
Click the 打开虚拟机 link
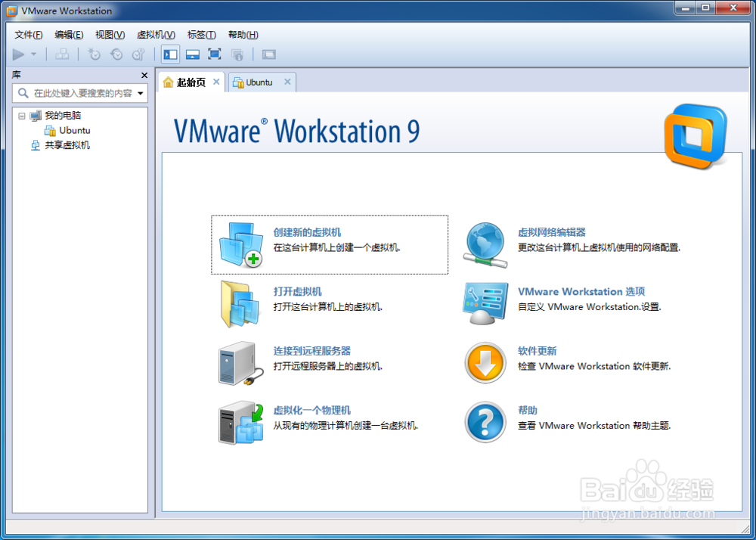point(297,292)
